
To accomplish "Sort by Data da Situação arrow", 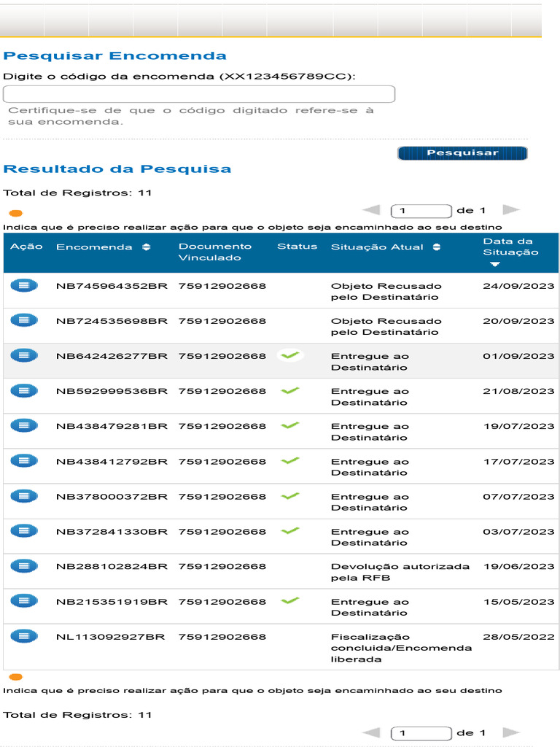I will 496,264.
